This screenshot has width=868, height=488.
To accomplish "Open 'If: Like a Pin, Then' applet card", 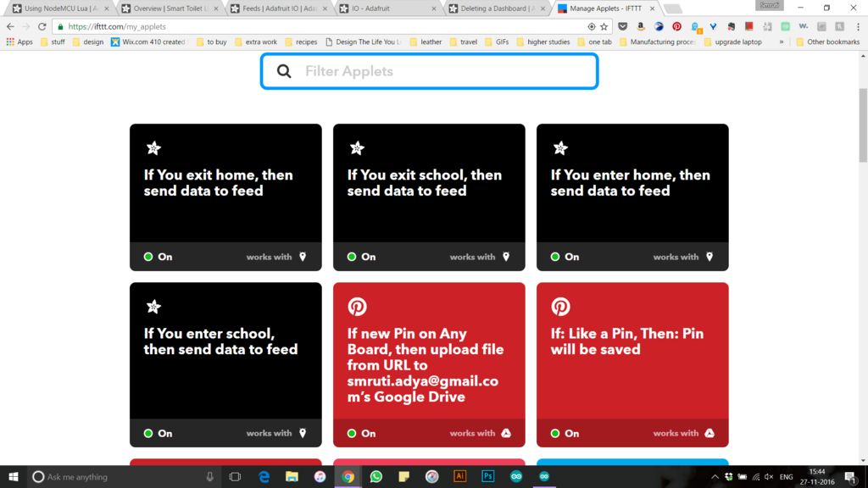I will point(632,364).
